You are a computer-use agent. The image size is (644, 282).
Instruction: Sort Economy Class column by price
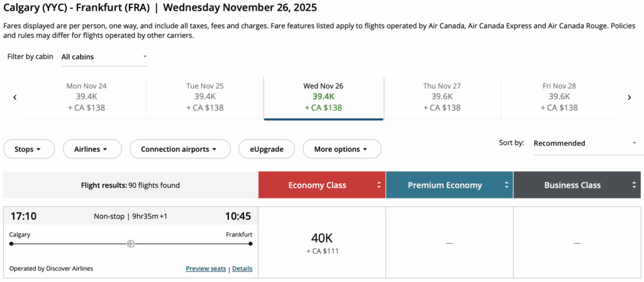point(379,185)
